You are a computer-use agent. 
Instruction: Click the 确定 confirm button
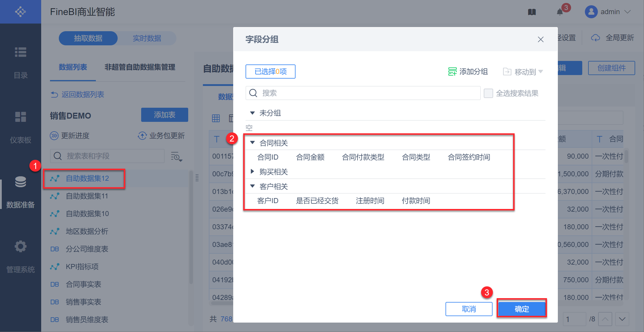point(522,309)
